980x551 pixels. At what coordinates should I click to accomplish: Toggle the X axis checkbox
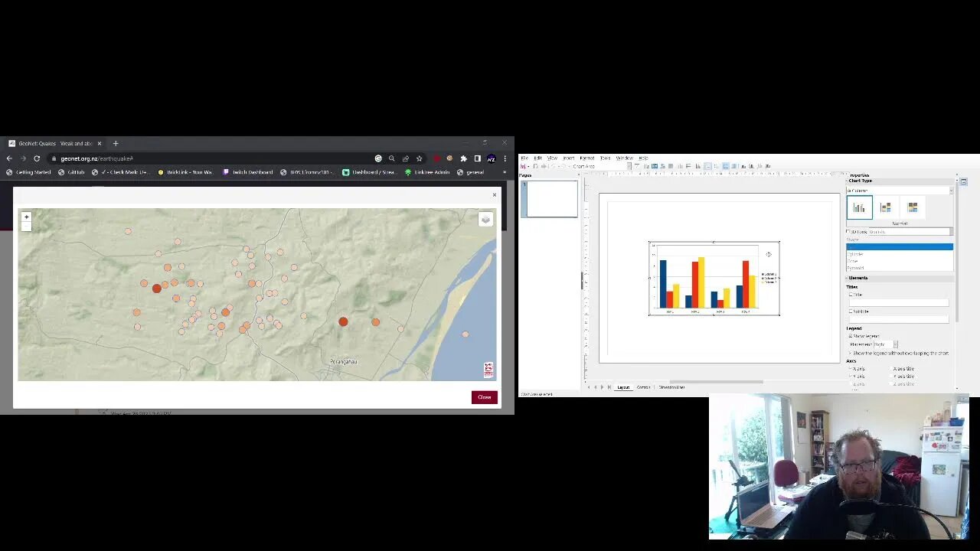point(851,369)
